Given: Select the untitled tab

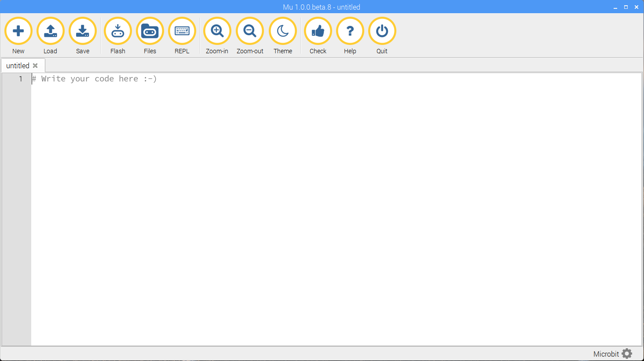Looking at the screenshot, I should coord(23,66).
